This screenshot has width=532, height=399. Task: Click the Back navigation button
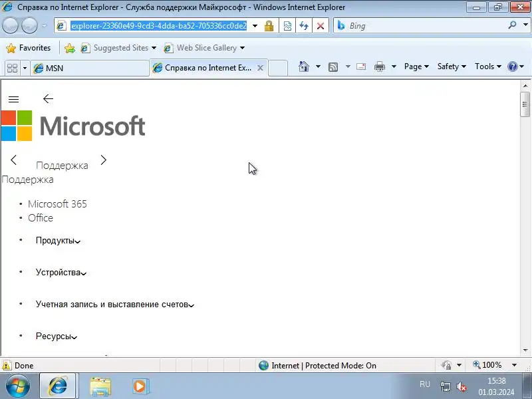pyautogui.click(x=10, y=26)
